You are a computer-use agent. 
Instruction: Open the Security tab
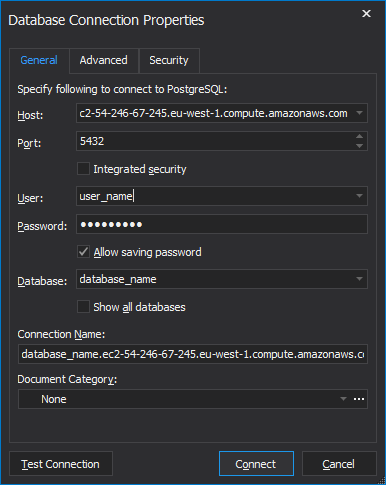point(169,60)
